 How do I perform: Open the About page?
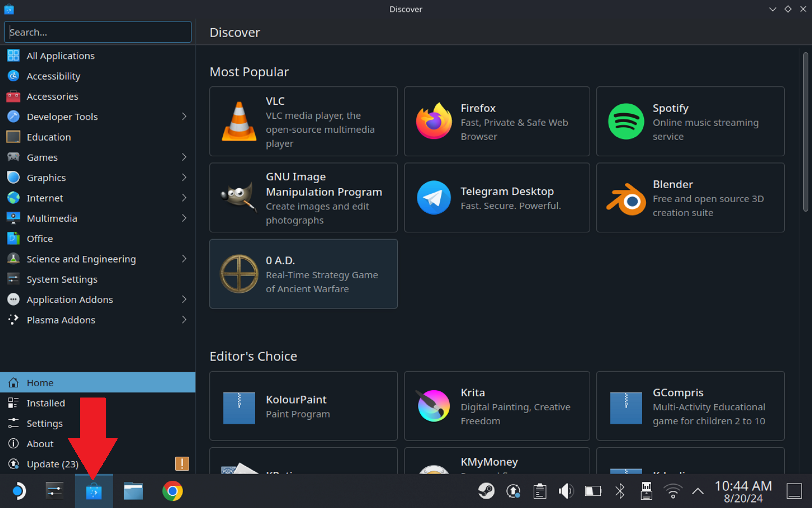tap(40, 443)
